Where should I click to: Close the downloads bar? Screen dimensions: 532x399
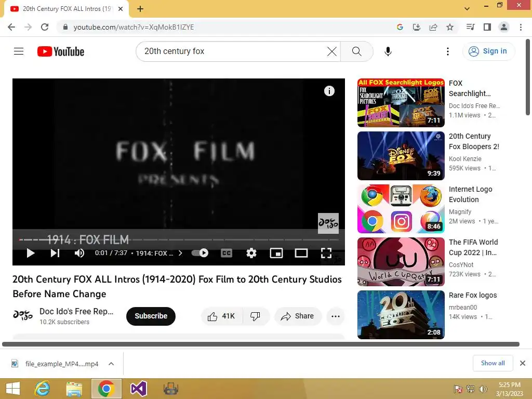click(x=523, y=363)
